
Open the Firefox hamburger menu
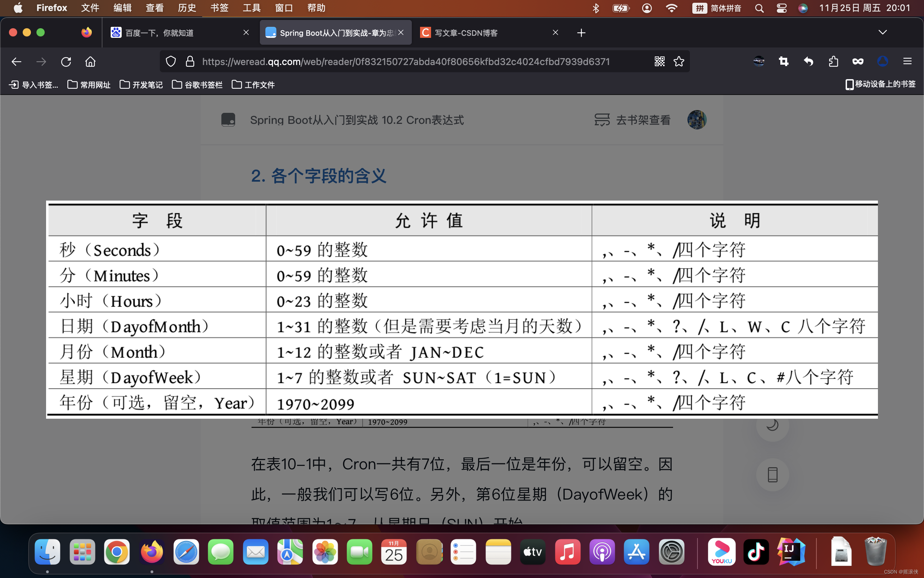(907, 62)
